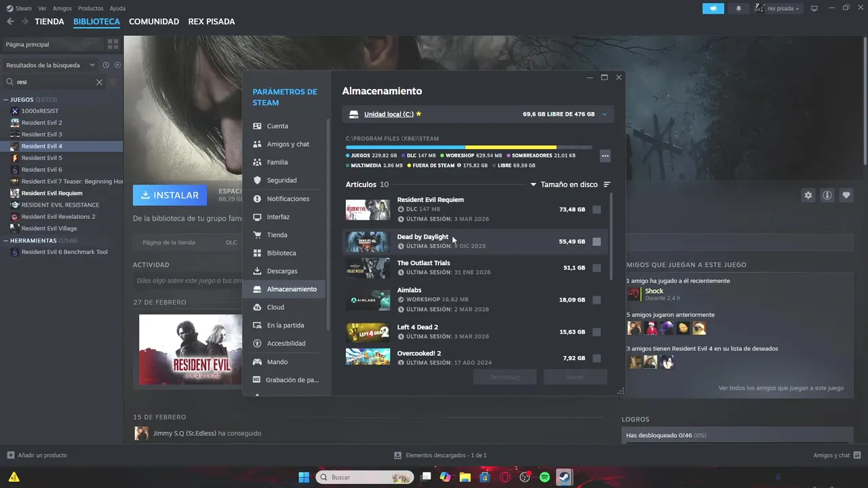This screenshot has height=488, width=868.
Task: Open Spotify from the taskbar
Action: point(545,477)
